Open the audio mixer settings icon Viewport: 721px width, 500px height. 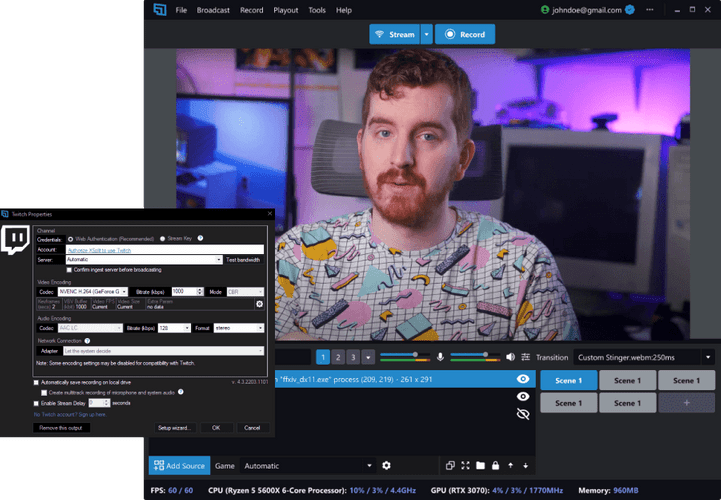(525, 357)
